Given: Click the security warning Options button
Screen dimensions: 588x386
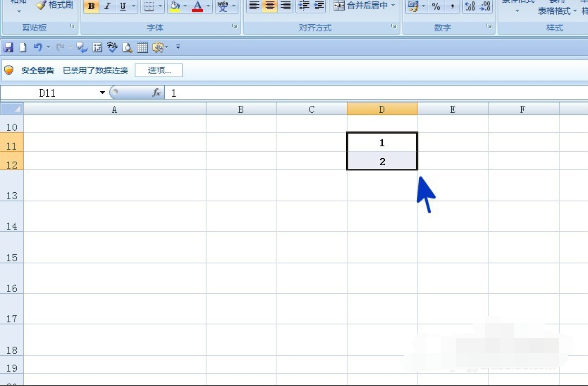Looking at the screenshot, I should [159, 71].
